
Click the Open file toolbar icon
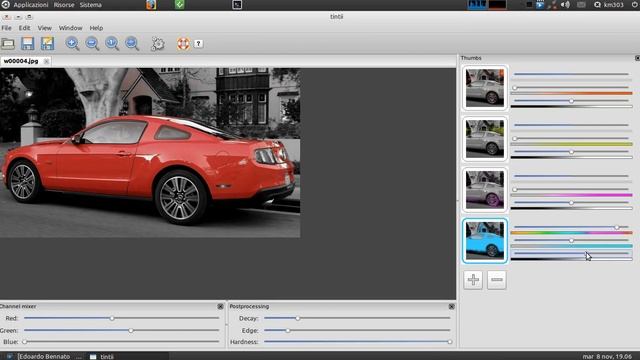(x=8, y=43)
